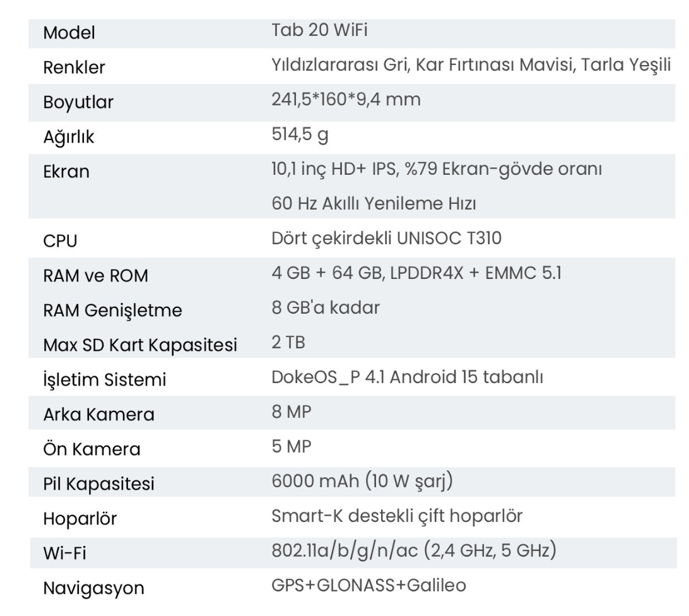This screenshot has width=689, height=616.
Task: Click the Arka Kamera 8 MP value
Action: pyautogui.click(x=291, y=412)
